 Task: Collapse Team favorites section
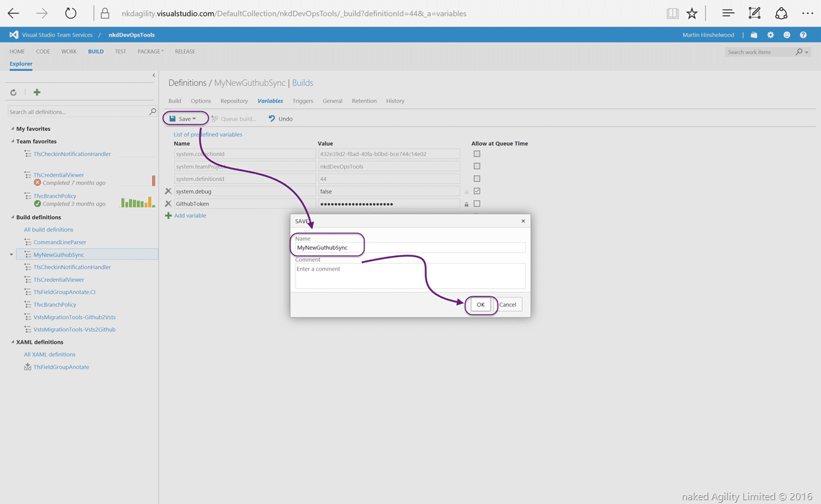pos(13,141)
